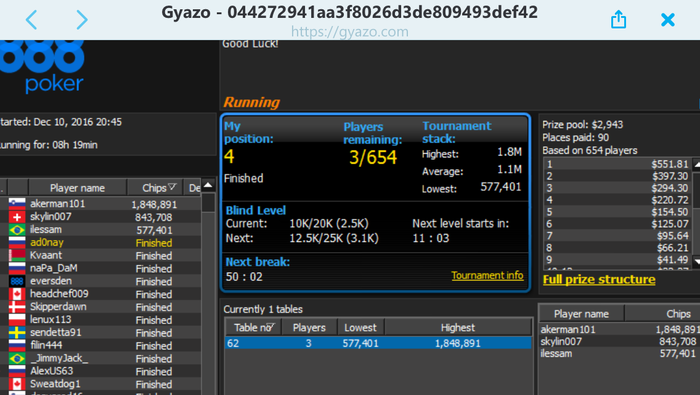Viewport: 700px width, 395px height.
Task: Click the Prize pool $2,943 text
Action: [583, 125]
